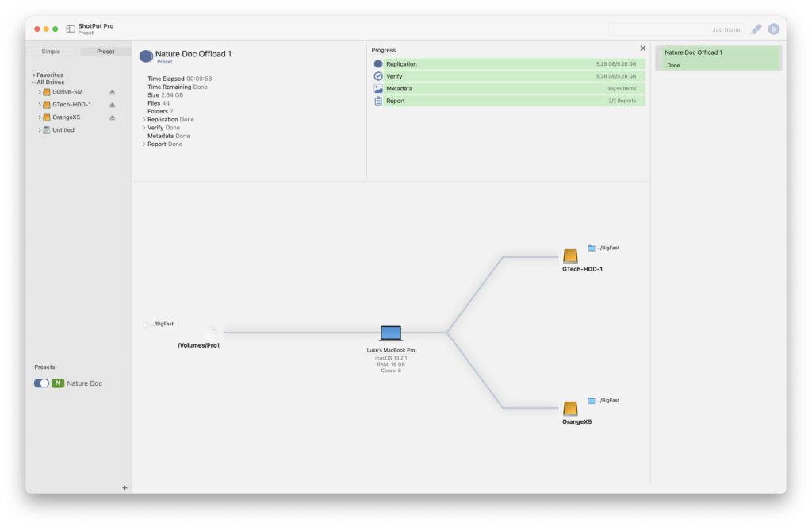Select Luke's MacBook Pro node in the diagram
Screen dimensions: 812x527
tap(391, 333)
